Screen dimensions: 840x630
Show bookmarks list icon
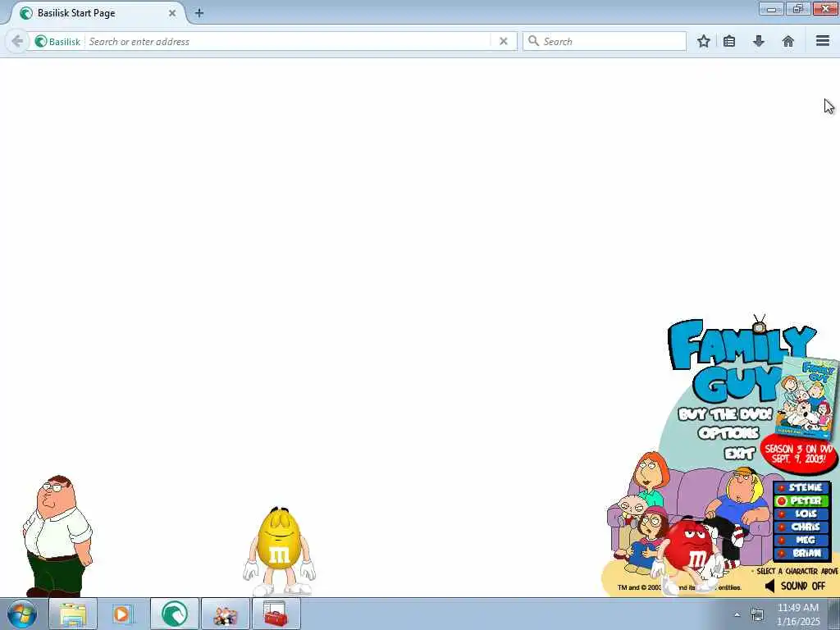pos(729,41)
